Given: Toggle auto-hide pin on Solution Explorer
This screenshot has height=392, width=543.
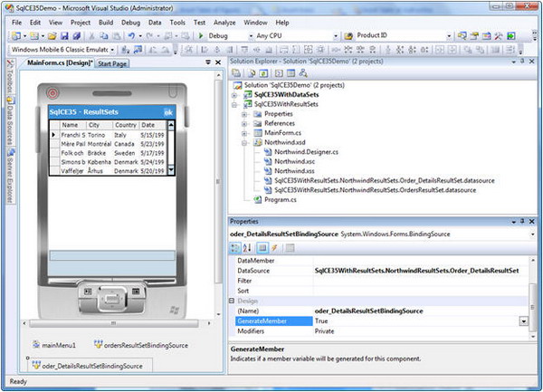Looking at the screenshot, I should coord(522,62).
